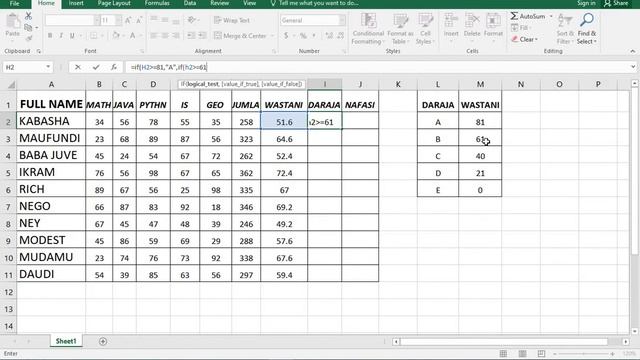The width and height of the screenshot is (640, 360).
Task: Open the font size dropdown
Action: (118, 20)
